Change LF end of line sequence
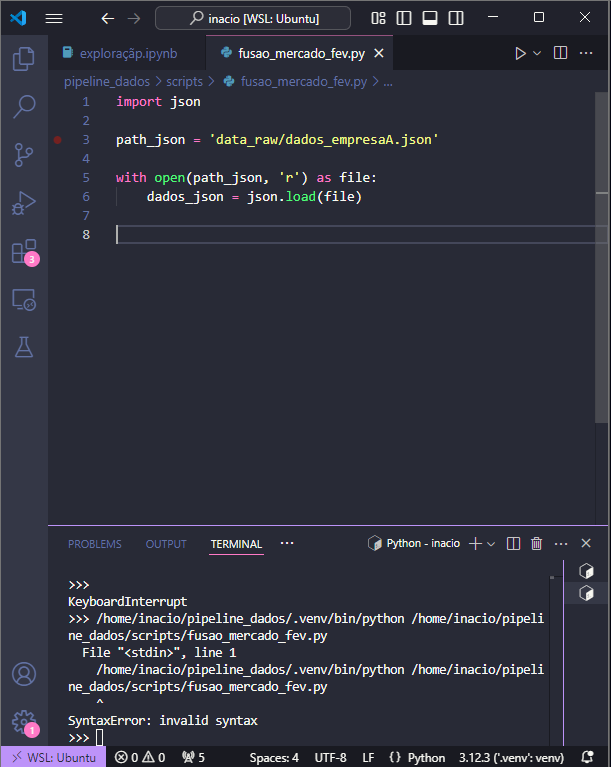The width and height of the screenshot is (611, 767). tap(368, 757)
